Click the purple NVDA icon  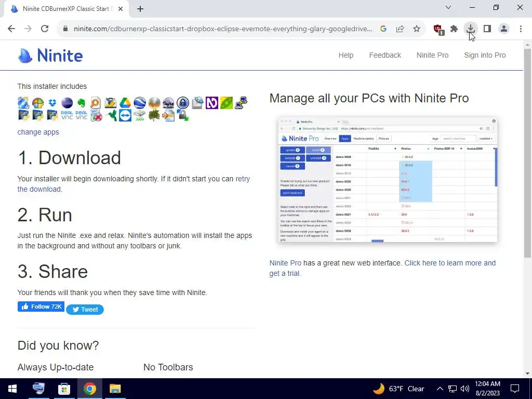[212, 103]
